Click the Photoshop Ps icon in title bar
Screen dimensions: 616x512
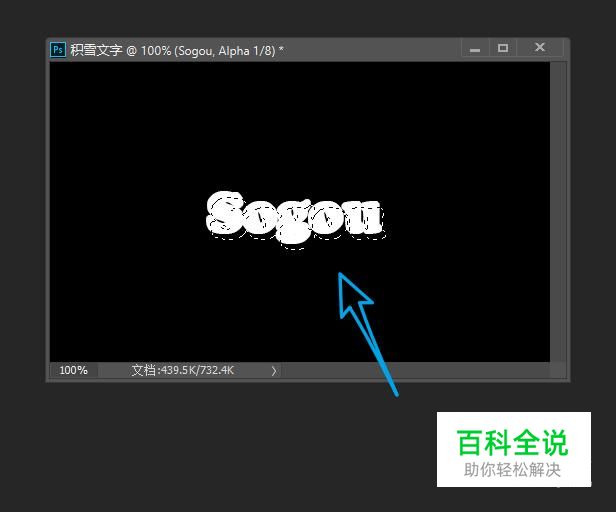[58, 50]
